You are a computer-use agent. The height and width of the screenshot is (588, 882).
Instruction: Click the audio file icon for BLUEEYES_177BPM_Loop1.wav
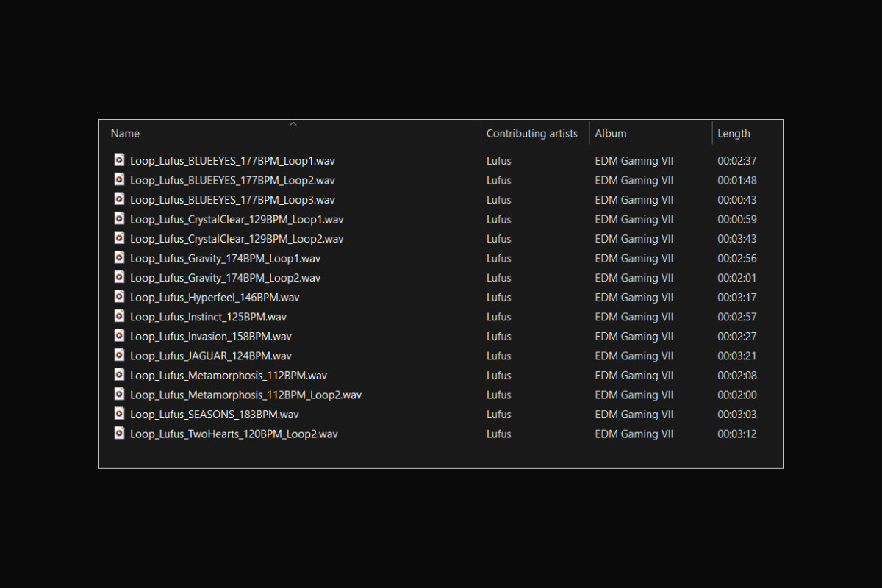[x=119, y=159]
